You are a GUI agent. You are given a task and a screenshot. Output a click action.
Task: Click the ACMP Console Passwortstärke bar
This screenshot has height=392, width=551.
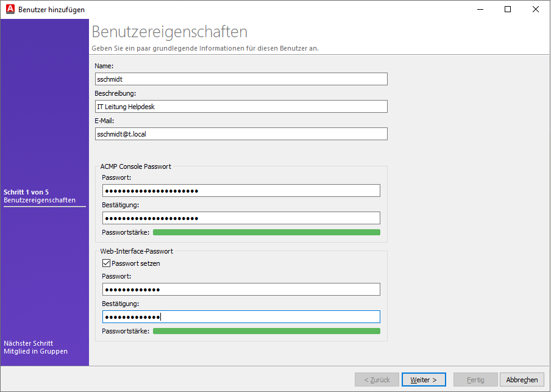tap(266, 232)
